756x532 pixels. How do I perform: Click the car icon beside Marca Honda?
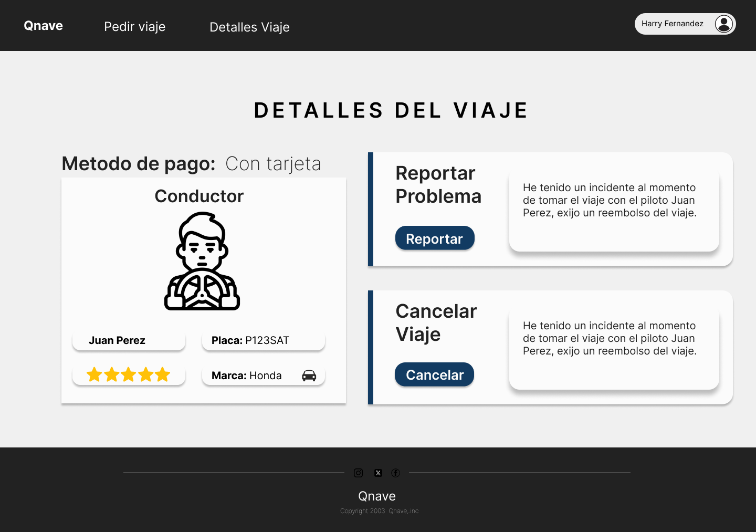309,375
